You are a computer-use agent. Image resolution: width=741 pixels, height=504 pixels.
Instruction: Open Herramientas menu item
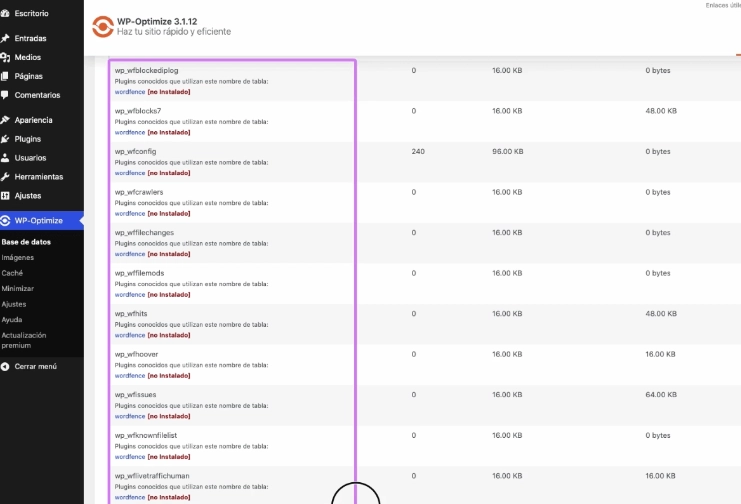[39, 177]
